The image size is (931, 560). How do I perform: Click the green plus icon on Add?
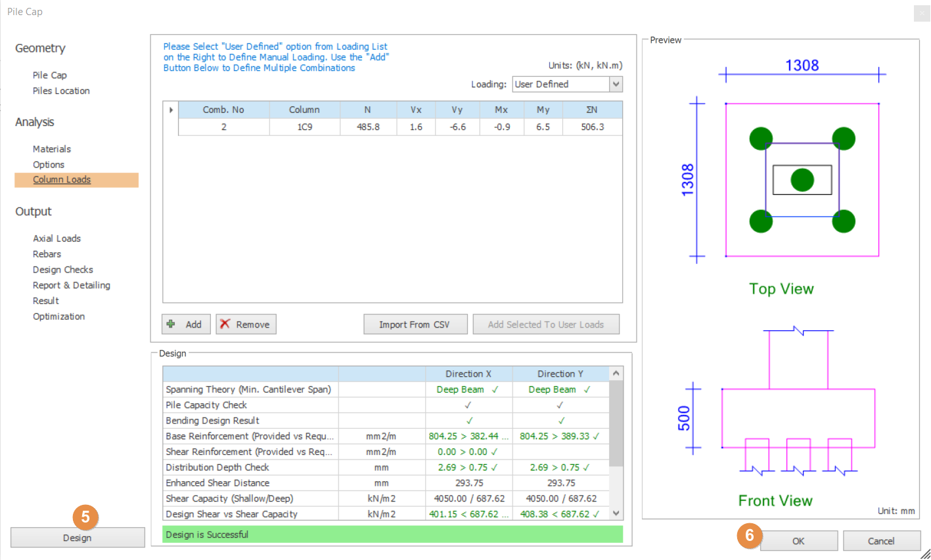(x=171, y=324)
